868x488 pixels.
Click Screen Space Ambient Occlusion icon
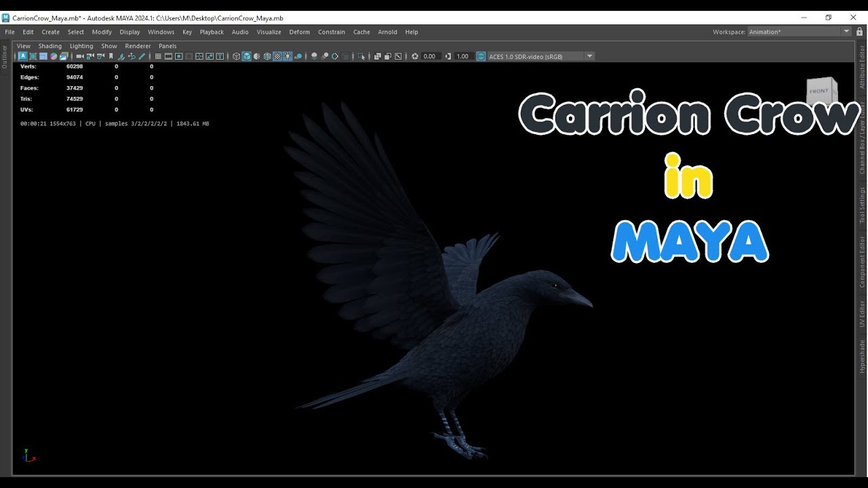(314, 56)
